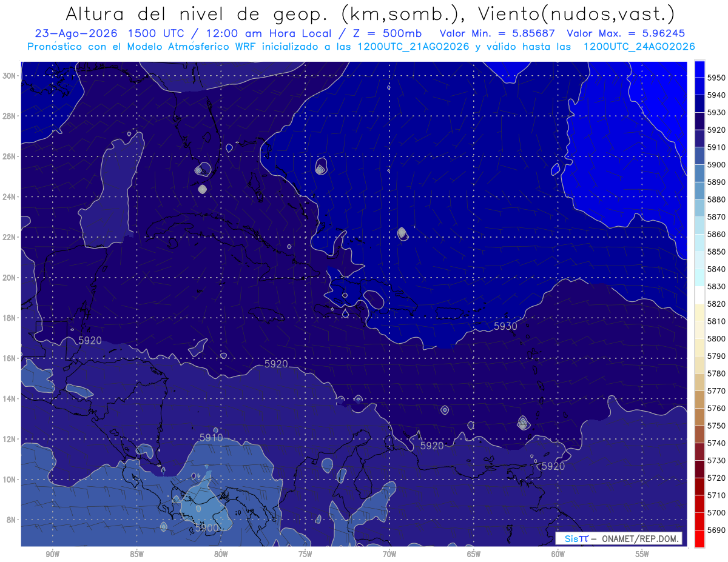Click the 55W longitude axis label

pos(642,554)
